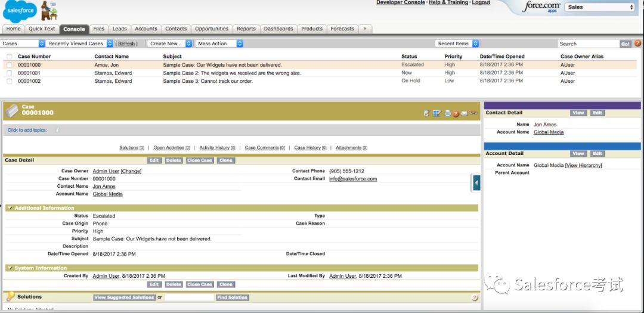644x313 pixels.
Task: Click into the Search input field
Action: pyautogui.click(x=589, y=44)
